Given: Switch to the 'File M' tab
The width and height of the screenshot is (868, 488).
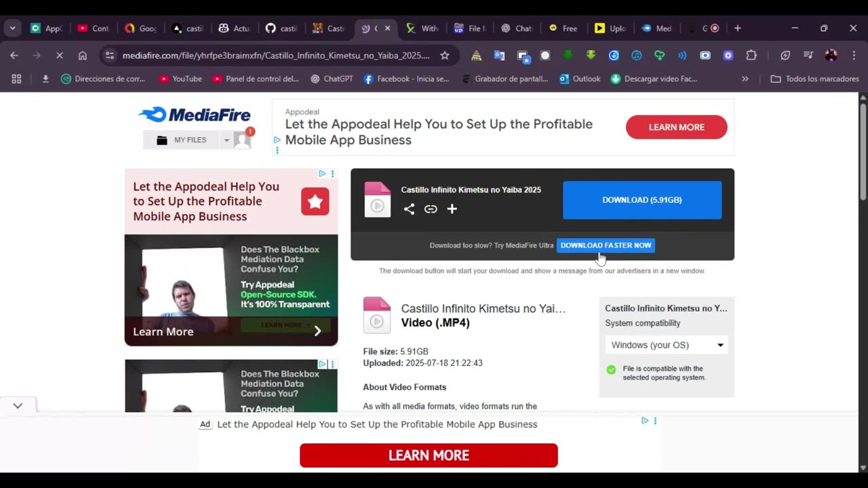Looking at the screenshot, I should [469, 28].
